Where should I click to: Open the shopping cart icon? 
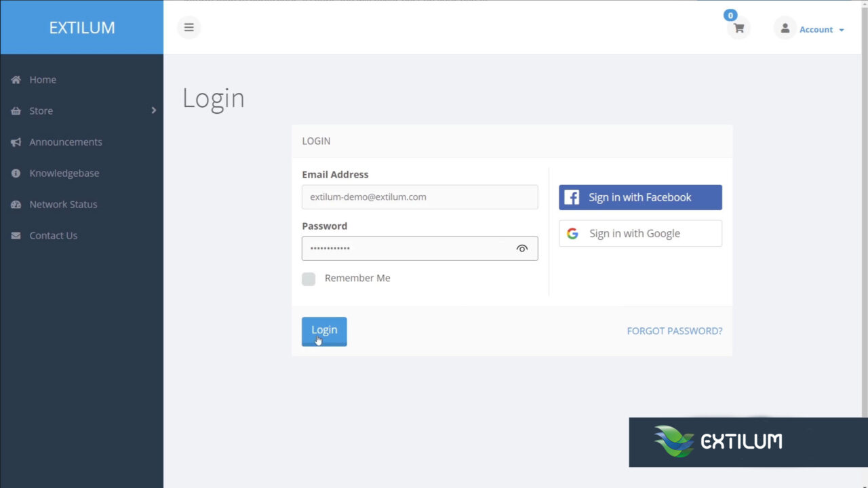(x=738, y=28)
